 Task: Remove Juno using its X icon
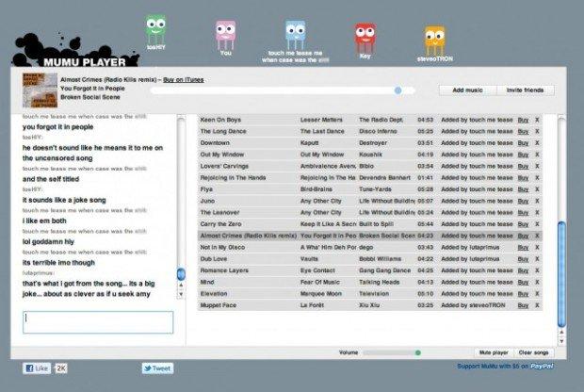537,202
